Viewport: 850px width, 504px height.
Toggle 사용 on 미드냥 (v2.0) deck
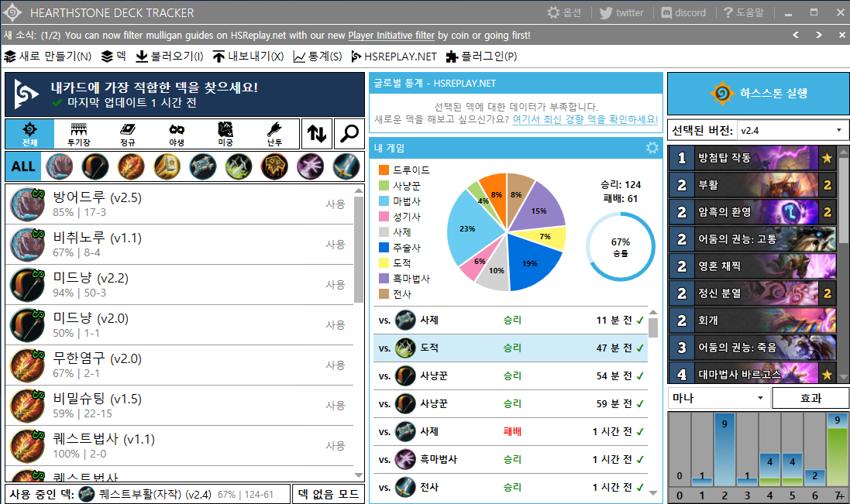(x=335, y=325)
